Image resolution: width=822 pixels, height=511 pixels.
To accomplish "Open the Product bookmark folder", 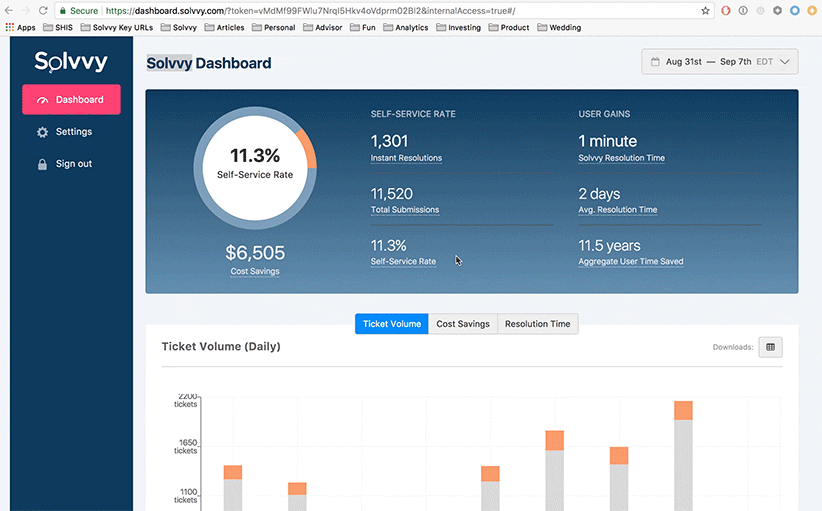I will pyautogui.click(x=509, y=27).
